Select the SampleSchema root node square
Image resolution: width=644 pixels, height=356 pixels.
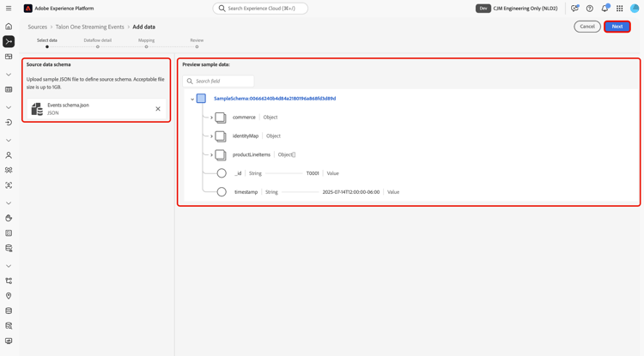click(201, 99)
